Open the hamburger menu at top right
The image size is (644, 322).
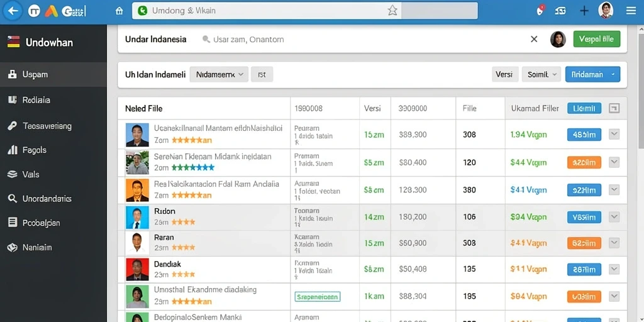tap(631, 11)
